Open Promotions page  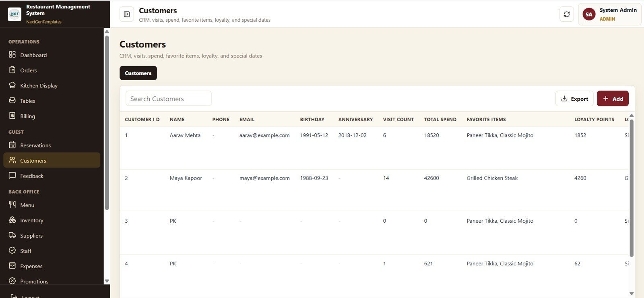click(52, 281)
